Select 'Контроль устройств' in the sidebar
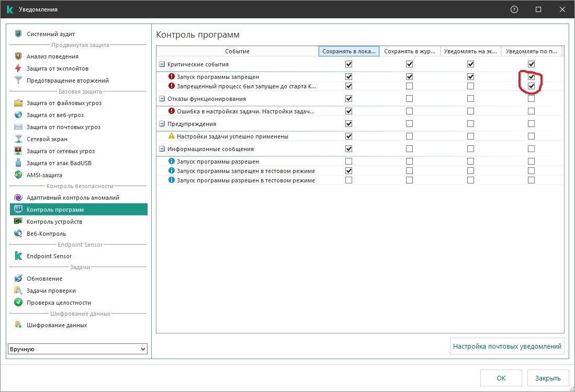575x392 pixels. (x=54, y=222)
